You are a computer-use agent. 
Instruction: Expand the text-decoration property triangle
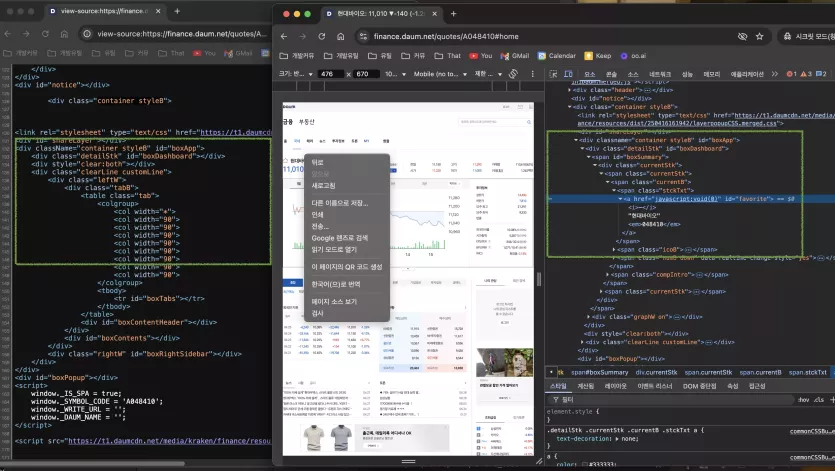[617, 439]
